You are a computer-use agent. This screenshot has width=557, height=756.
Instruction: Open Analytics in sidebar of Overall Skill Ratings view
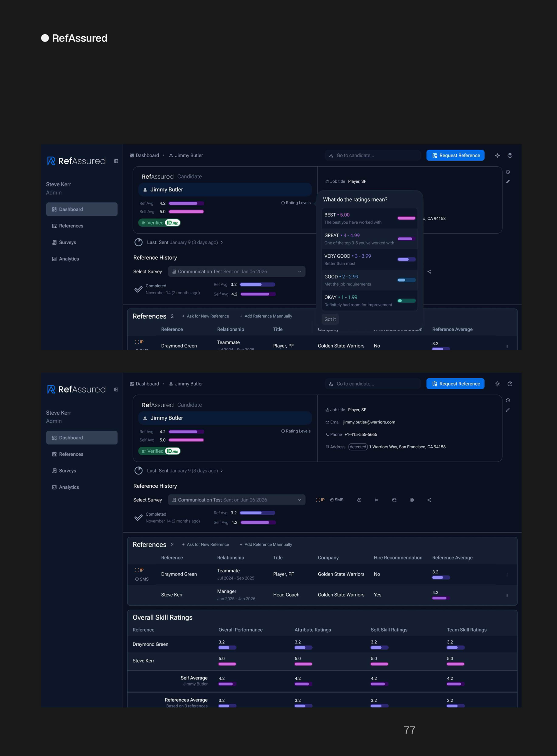pyautogui.click(x=69, y=487)
